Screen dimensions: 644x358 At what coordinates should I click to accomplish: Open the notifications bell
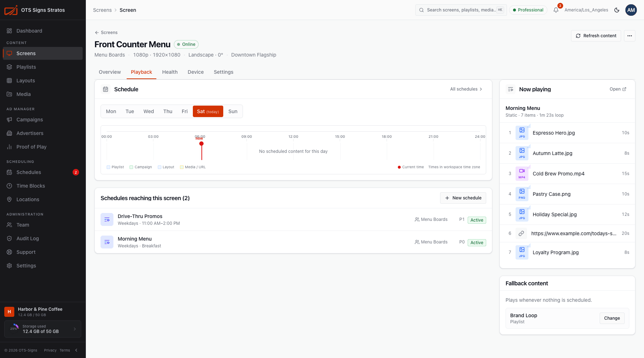point(556,10)
